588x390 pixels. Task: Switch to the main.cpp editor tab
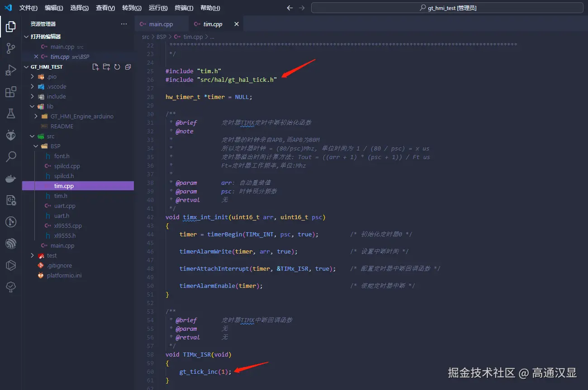click(x=161, y=24)
